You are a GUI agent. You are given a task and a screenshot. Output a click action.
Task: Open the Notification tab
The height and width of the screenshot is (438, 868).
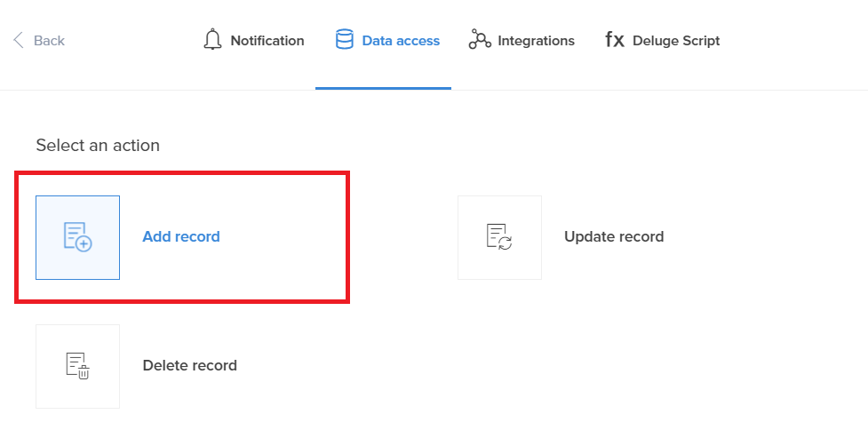(267, 41)
